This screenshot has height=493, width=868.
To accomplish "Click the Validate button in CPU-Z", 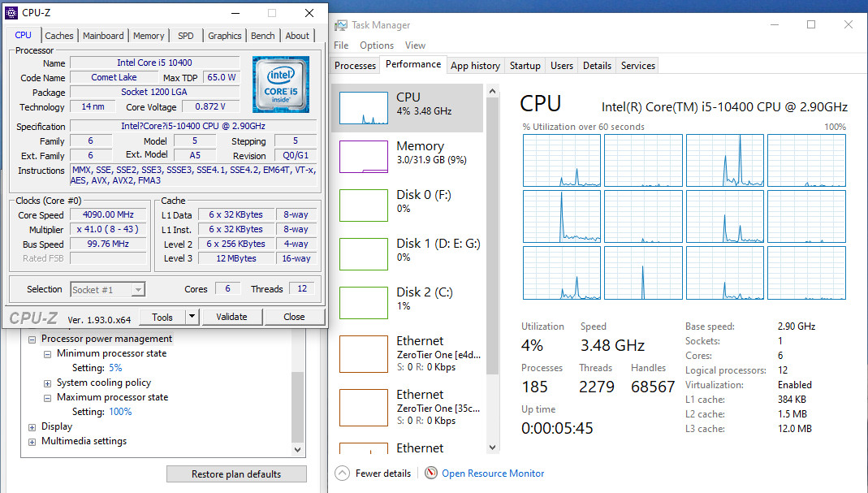I will [x=232, y=317].
